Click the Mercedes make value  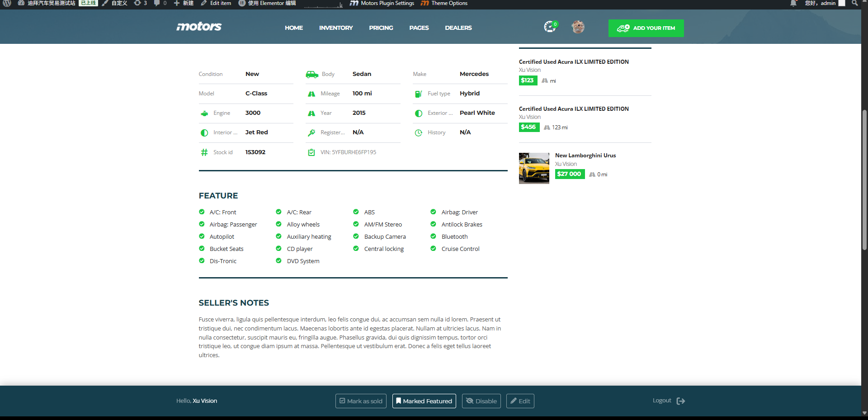(474, 74)
